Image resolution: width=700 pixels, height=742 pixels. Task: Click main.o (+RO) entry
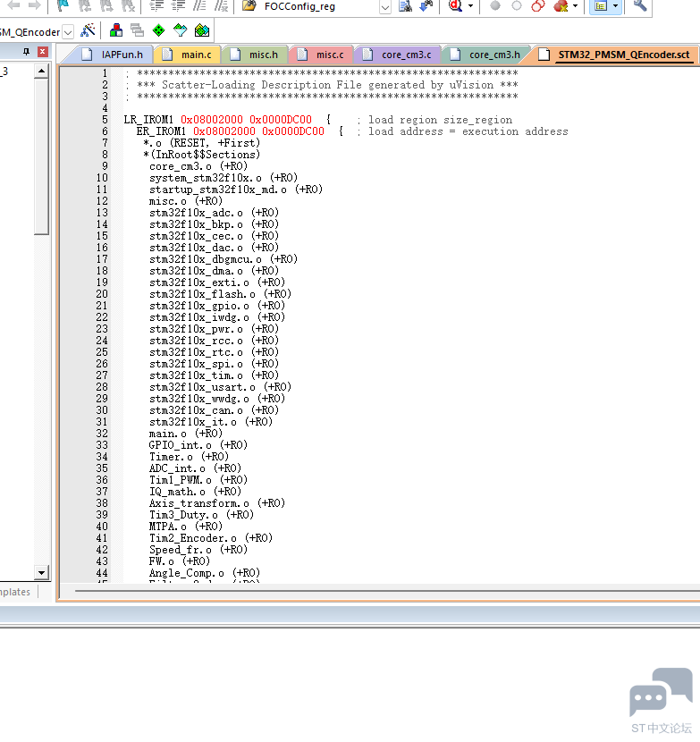(x=186, y=434)
